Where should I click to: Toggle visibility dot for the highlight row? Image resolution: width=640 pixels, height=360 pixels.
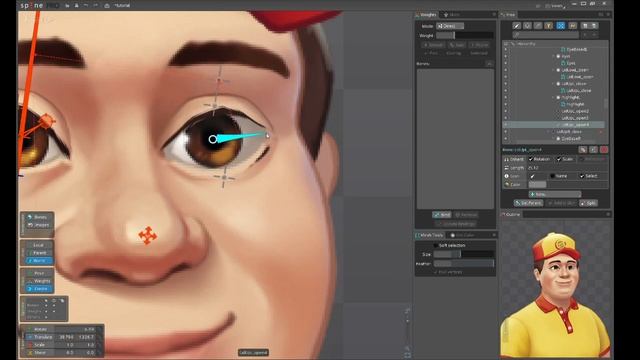click(506, 98)
